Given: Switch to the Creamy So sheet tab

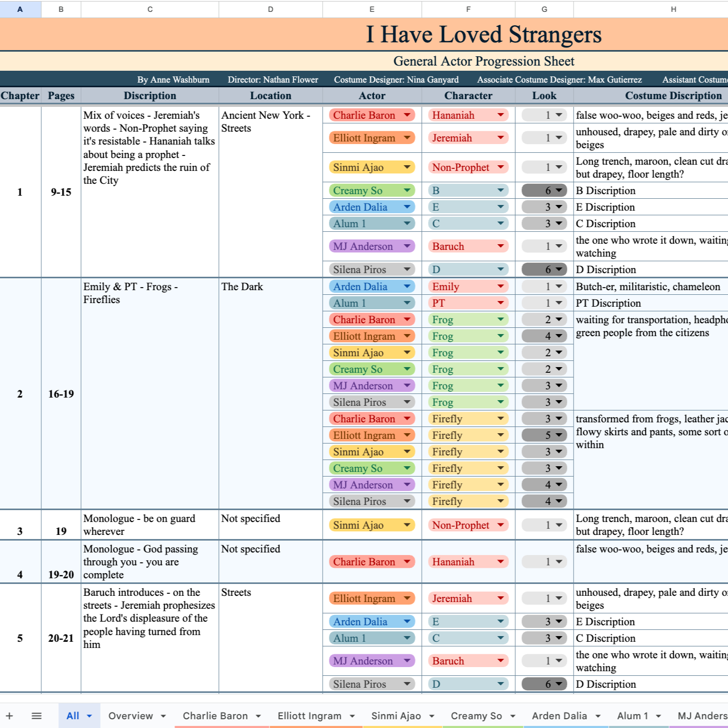Looking at the screenshot, I should coord(476,716).
